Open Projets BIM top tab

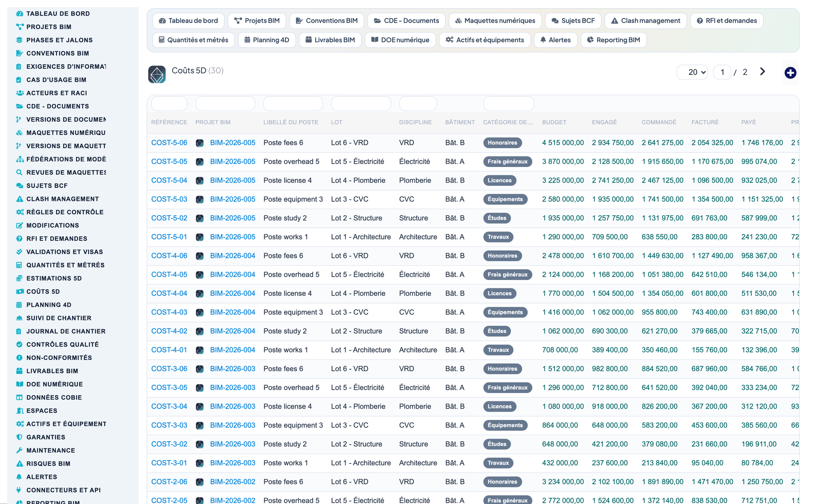257,21
